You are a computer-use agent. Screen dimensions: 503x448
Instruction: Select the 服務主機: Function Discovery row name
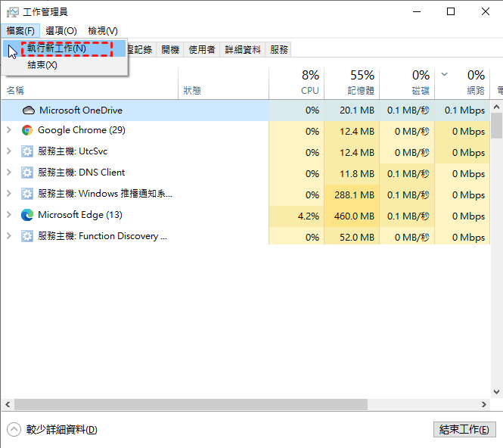(x=102, y=236)
